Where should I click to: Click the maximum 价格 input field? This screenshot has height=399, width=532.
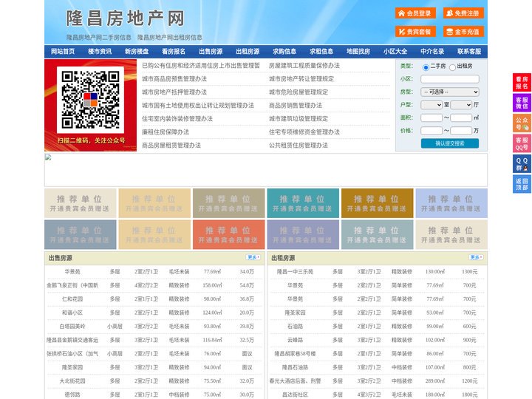[x=461, y=131]
